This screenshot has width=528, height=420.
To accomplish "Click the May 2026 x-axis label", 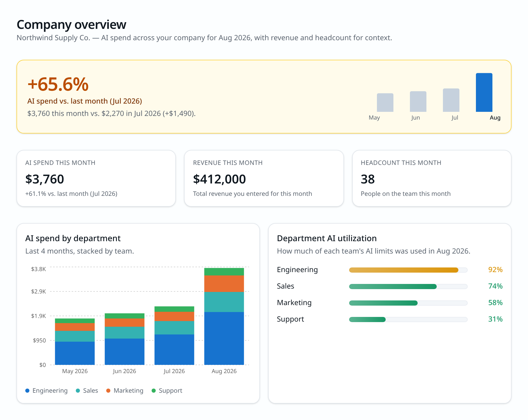I will (75, 371).
